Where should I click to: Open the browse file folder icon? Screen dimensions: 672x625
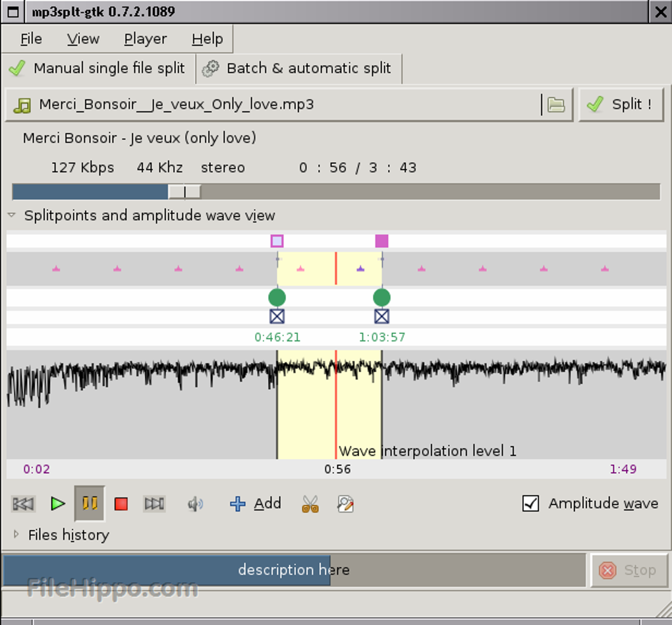click(x=557, y=105)
